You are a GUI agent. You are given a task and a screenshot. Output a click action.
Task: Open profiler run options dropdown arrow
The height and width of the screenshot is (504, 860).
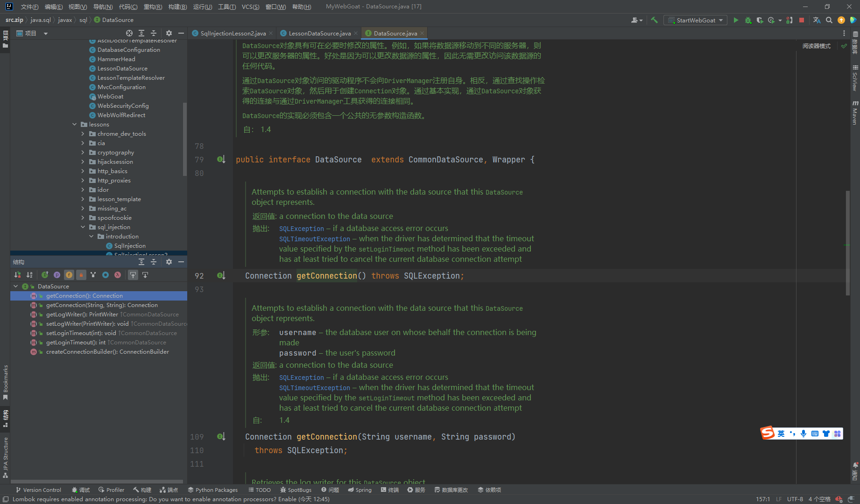(x=780, y=20)
